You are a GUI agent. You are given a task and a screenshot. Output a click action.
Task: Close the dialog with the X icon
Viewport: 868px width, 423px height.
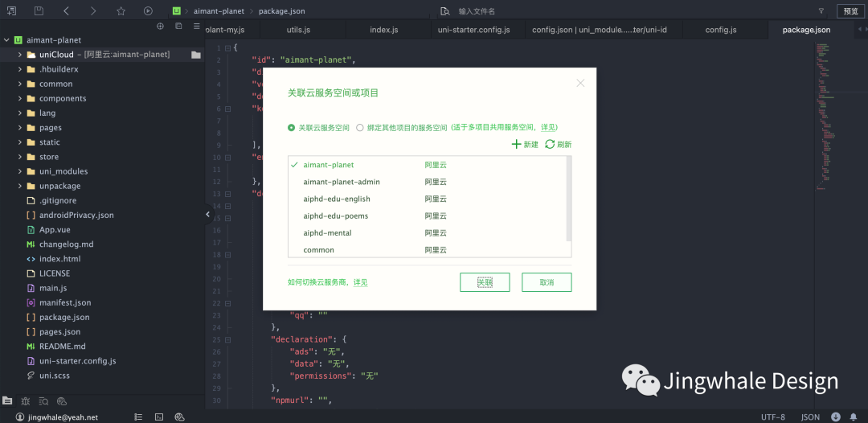[580, 83]
